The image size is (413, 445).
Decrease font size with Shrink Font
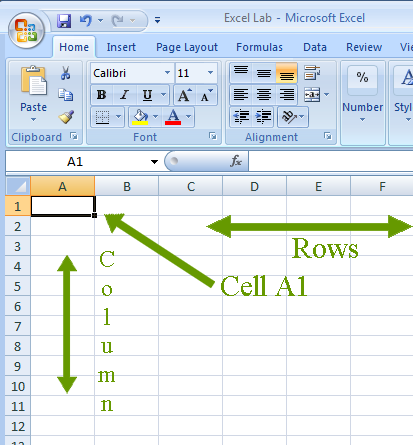(x=206, y=95)
